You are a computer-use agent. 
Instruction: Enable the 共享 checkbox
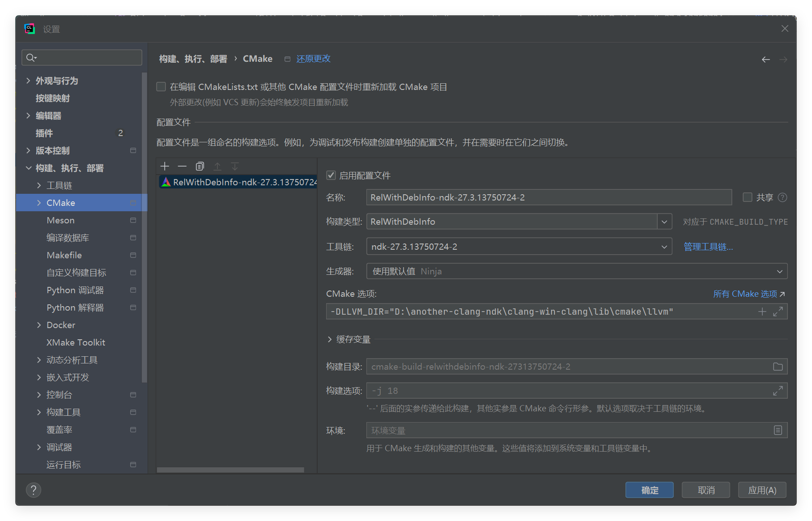coord(748,197)
